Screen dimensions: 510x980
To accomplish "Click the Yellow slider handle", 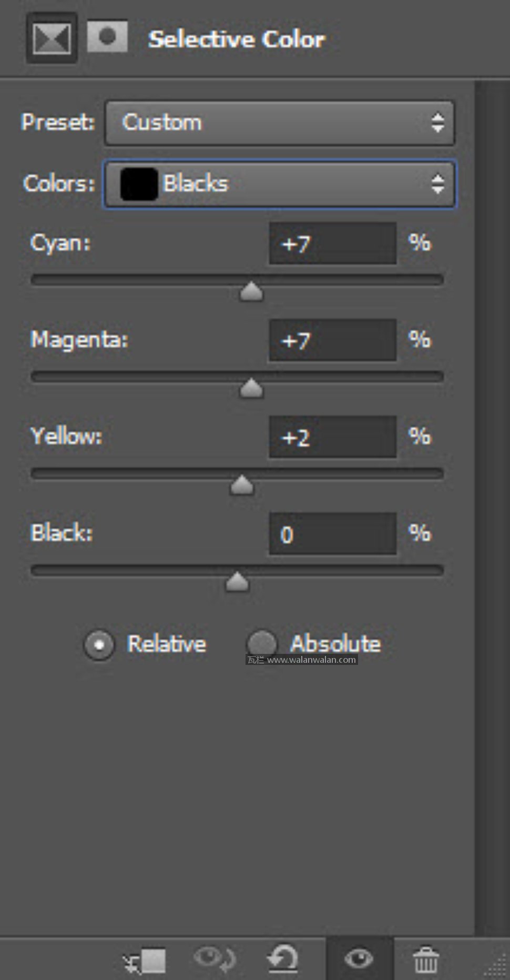I will (242, 486).
